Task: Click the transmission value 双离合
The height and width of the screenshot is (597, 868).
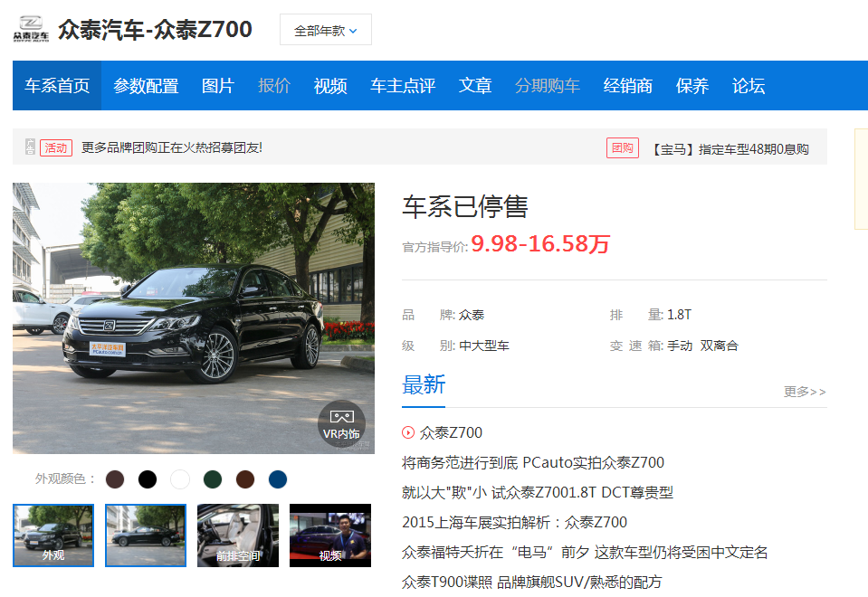Action: 720,346
